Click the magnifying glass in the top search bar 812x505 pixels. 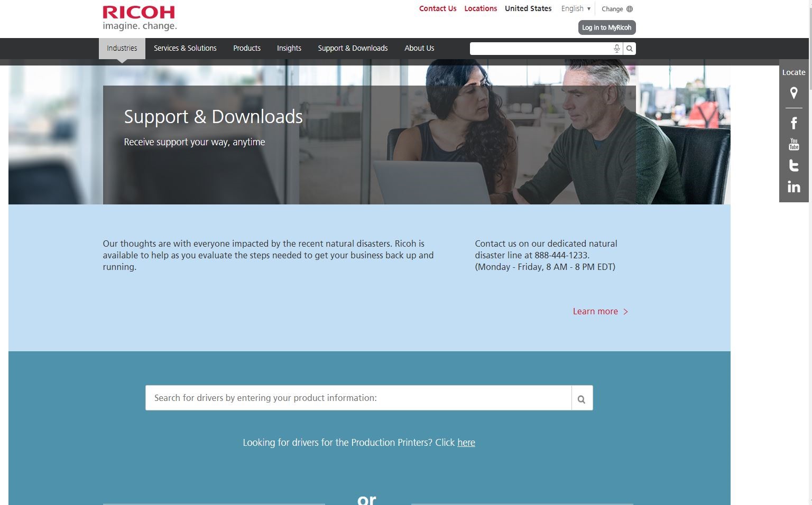point(629,48)
